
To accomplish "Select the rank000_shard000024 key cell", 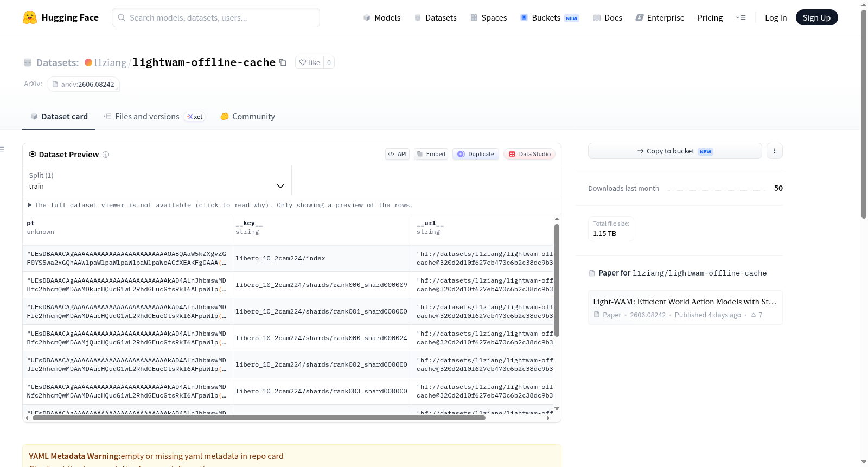I will point(321,338).
